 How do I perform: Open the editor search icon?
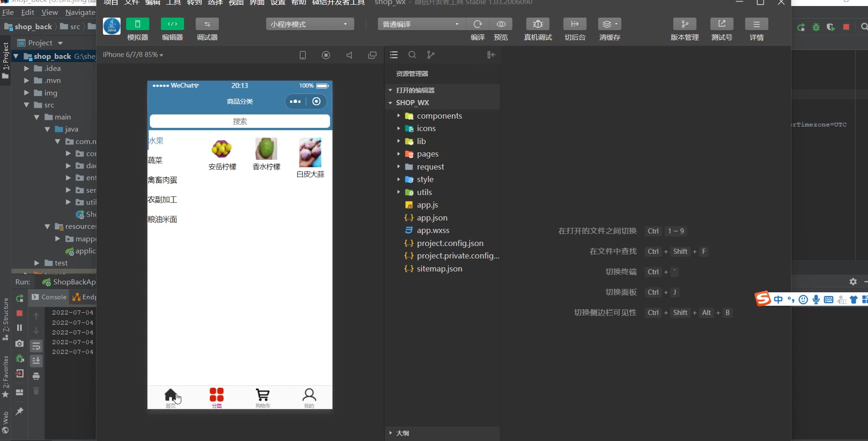pos(412,55)
